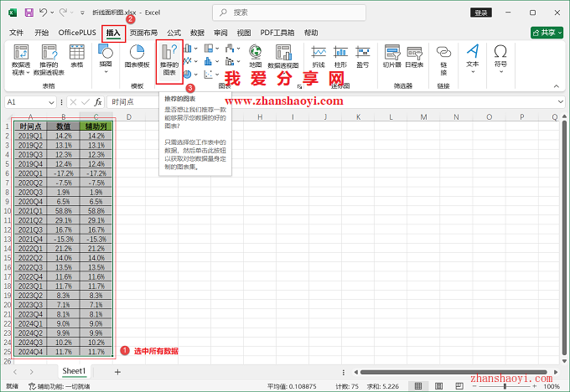Click the horizontal scrollbar thumb
Viewport: 570px width, 392px height.
coord(453,372)
